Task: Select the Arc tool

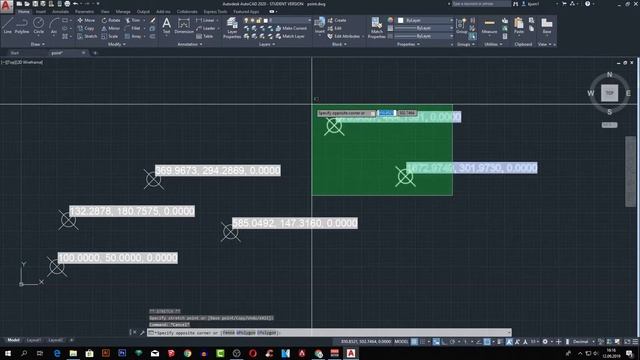Action: 53,26
